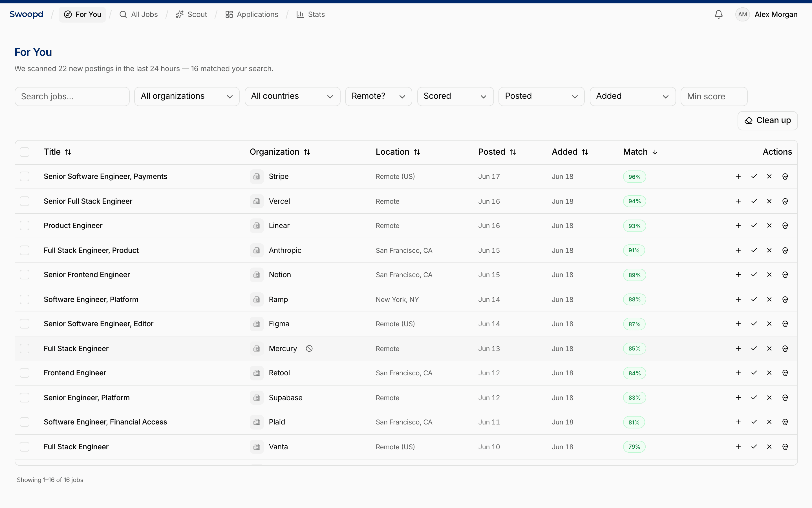Switch to All Jobs
The image size is (812, 508).
[139, 14]
